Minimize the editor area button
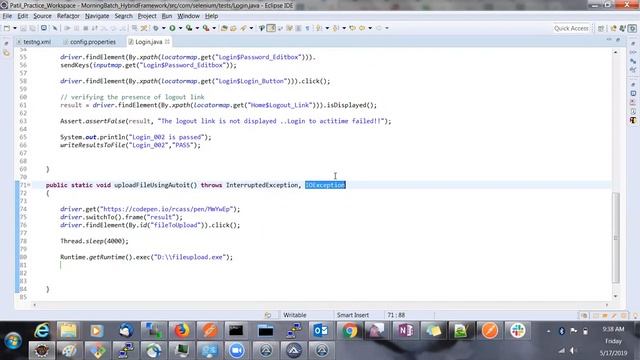Viewport: 640px width, 360px height. pos(609,40)
